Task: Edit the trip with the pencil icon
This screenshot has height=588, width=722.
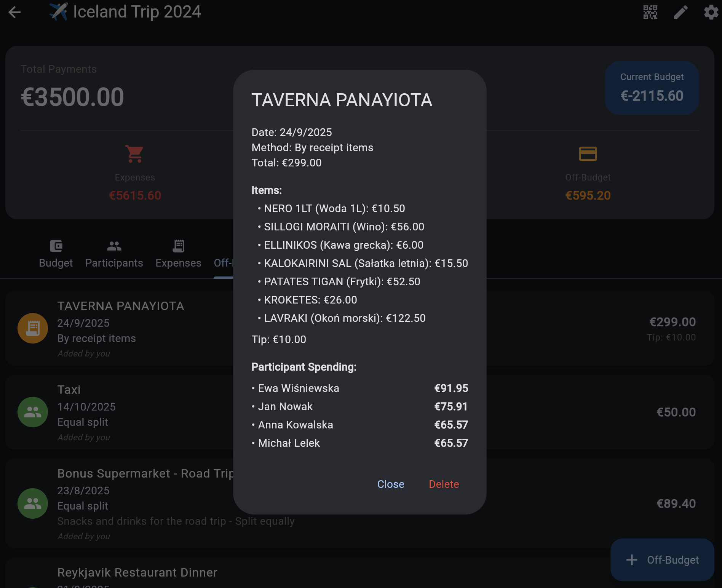Action: point(680,12)
